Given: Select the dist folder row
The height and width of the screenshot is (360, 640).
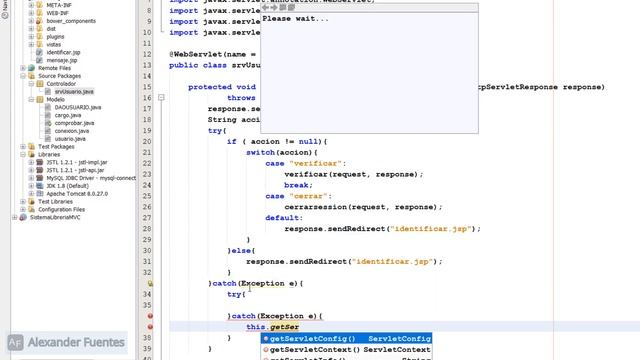Looking at the screenshot, I should (x=51, y=29).
